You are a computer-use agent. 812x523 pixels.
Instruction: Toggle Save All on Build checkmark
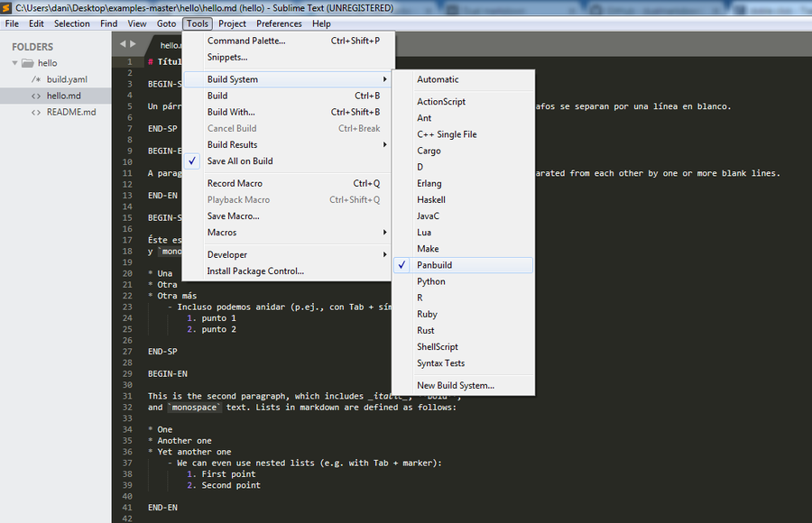click(192, 161)
